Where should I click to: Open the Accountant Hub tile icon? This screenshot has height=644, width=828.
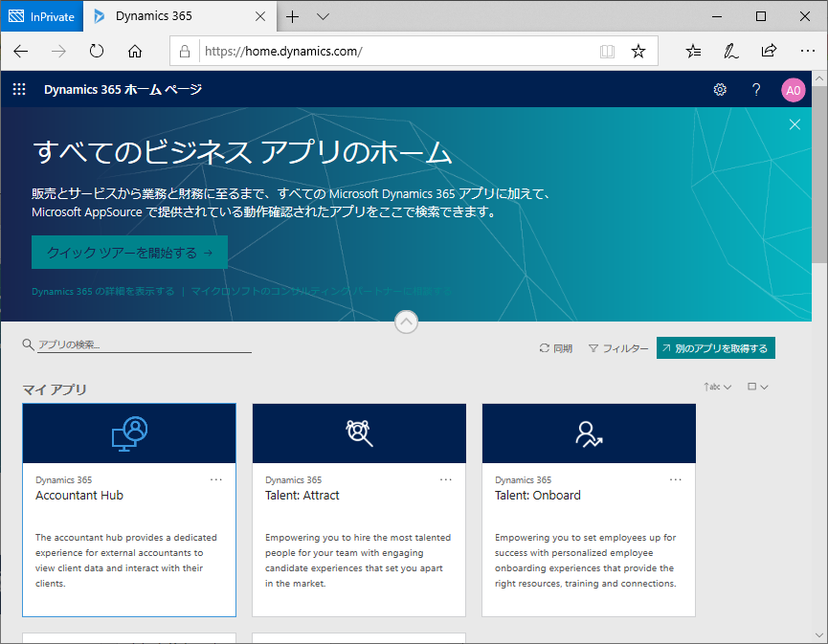coord(129,433)
